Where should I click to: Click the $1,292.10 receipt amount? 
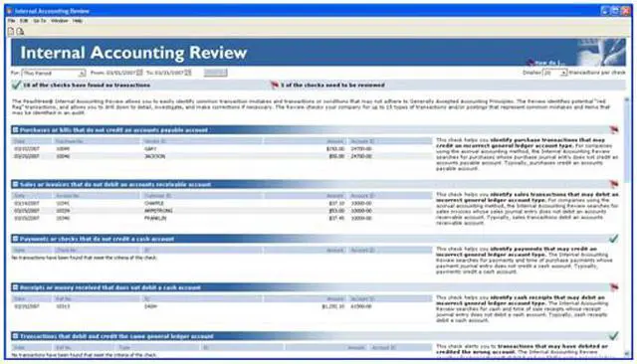pyautogui.click(x=333, y=306)
